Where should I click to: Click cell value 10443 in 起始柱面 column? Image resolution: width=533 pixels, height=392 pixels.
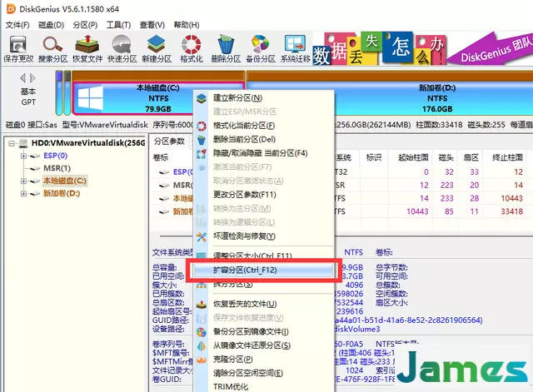click(417, 212)
